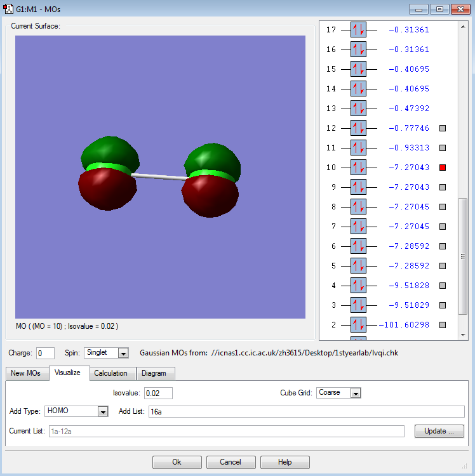Open the Cube Grid dropdown set to Coarse
Image resolution: width=475 pixels, height=476 pixels.
click(338, 392)
